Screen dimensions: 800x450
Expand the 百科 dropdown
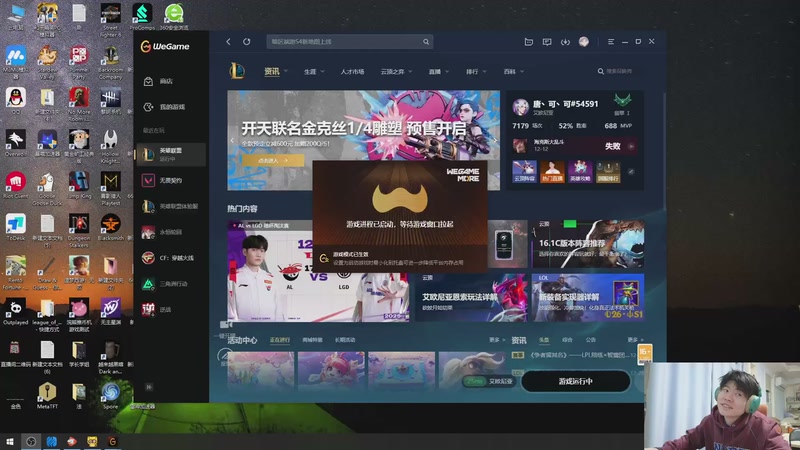coord(521,72)
